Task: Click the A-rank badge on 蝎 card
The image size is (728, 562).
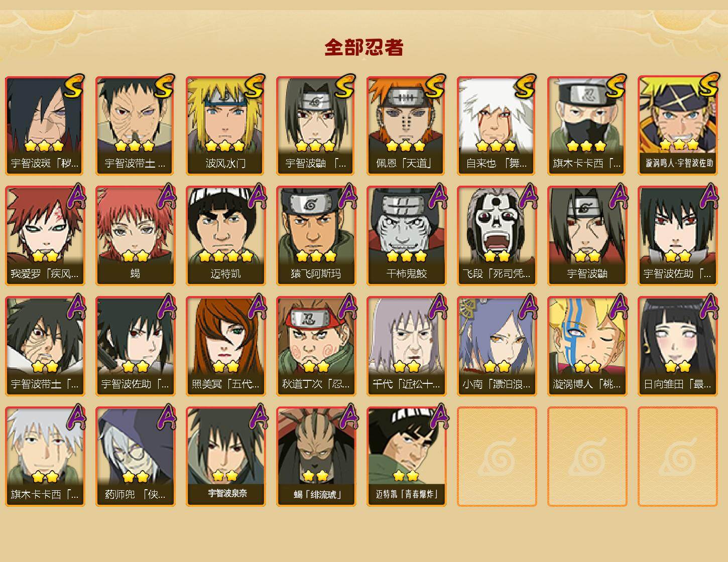Action: click(x=166, y=196)
